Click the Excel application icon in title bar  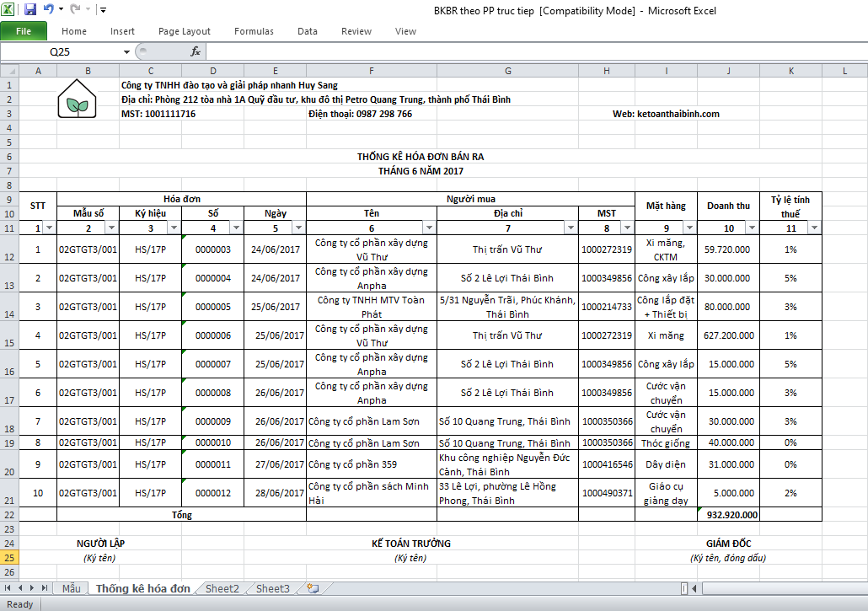(8, 9)
